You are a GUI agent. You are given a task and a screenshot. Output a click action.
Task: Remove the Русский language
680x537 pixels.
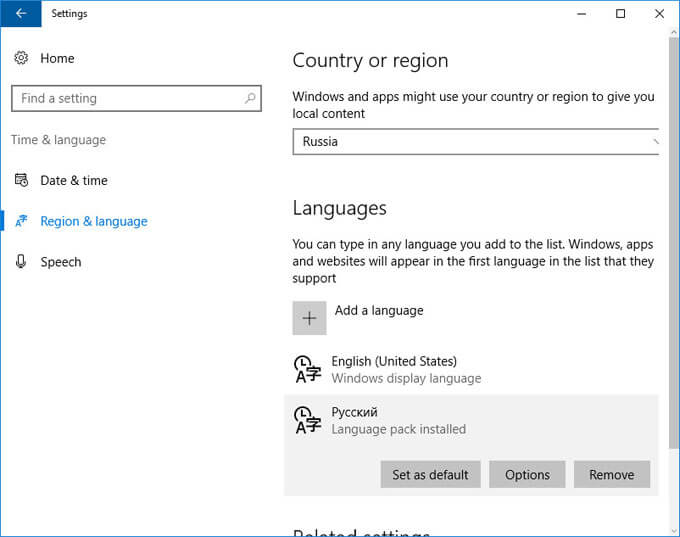(611, 475)
